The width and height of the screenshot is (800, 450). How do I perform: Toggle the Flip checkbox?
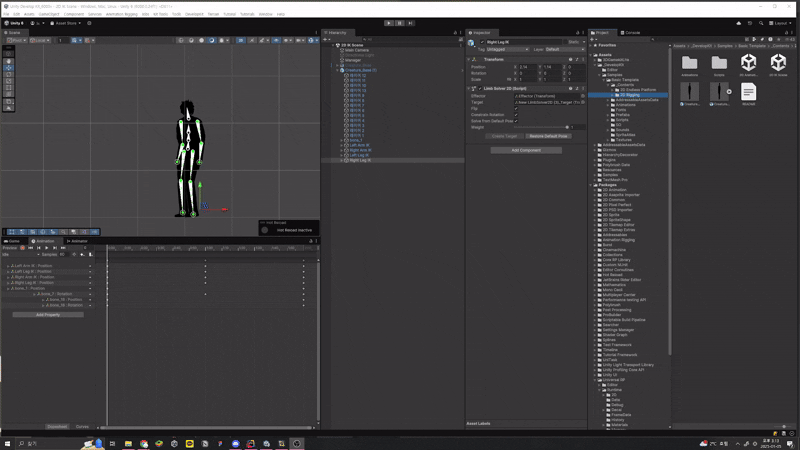[516, 109]
